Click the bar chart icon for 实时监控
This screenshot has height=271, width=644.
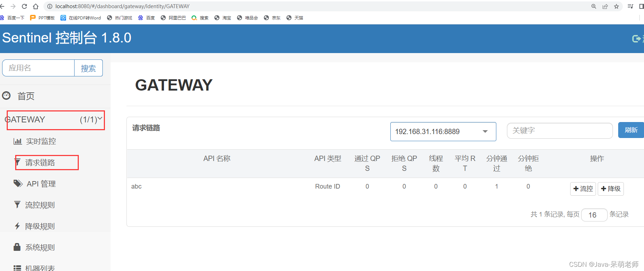point(18,141)
